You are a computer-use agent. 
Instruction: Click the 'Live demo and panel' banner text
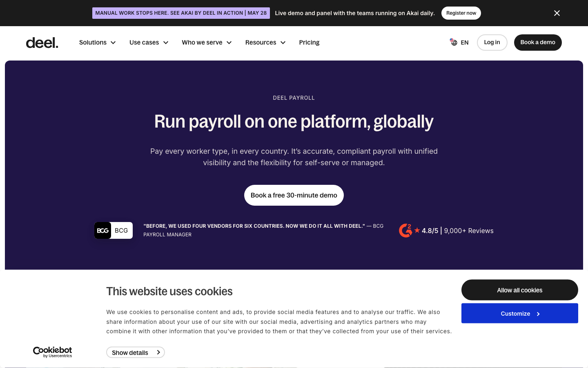point(355,13)
